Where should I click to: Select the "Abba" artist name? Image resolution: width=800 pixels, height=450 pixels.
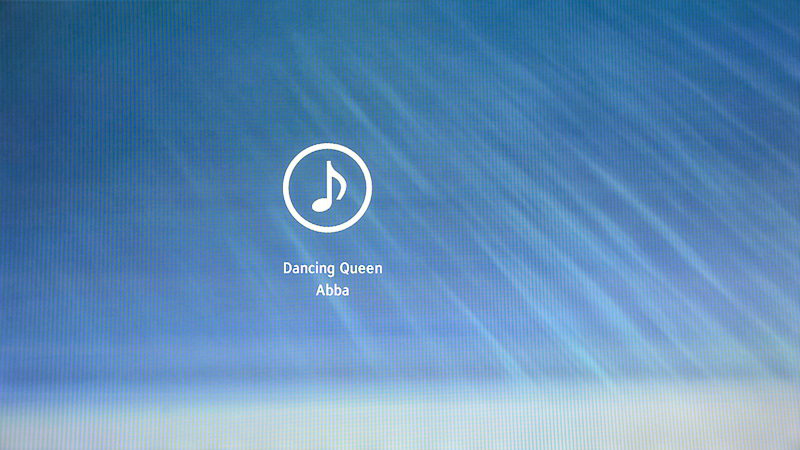pos(333,290)
